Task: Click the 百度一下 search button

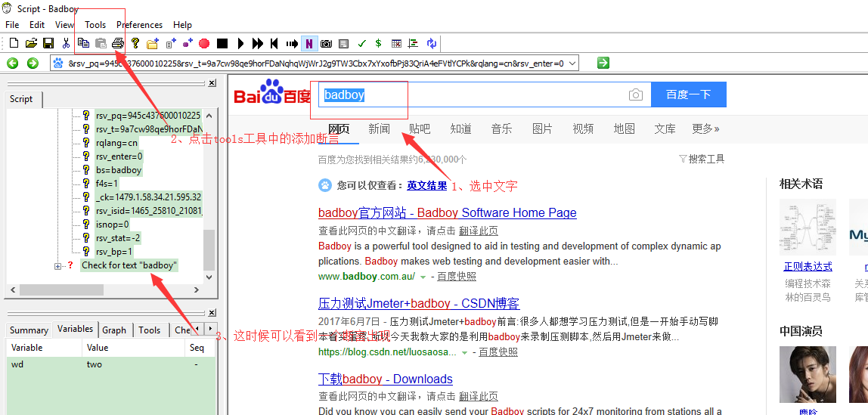Action: click(689, 94)
